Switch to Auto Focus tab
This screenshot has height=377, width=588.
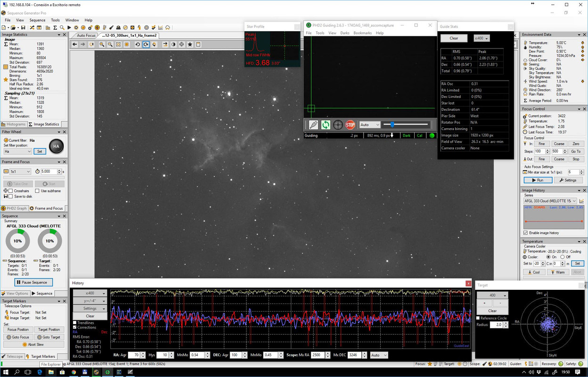pyautogui.click(x=86, y=35)
